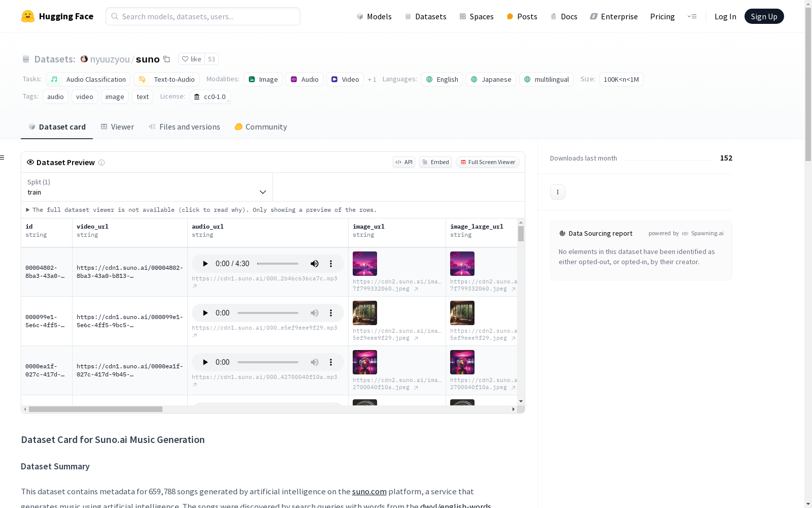Filter by Audio modality tag

click(x=304, y=79)
